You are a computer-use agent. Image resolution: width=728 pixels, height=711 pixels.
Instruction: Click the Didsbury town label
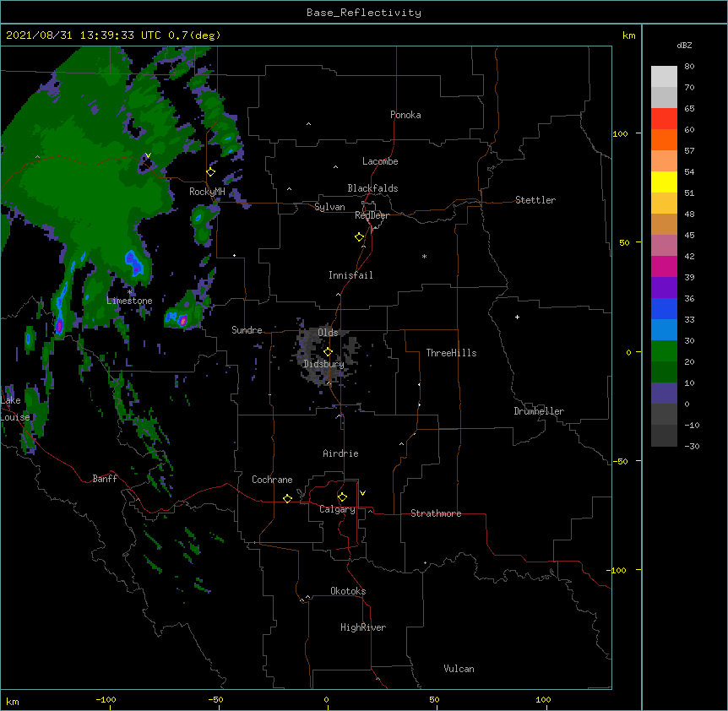click(x=323, y=364)
